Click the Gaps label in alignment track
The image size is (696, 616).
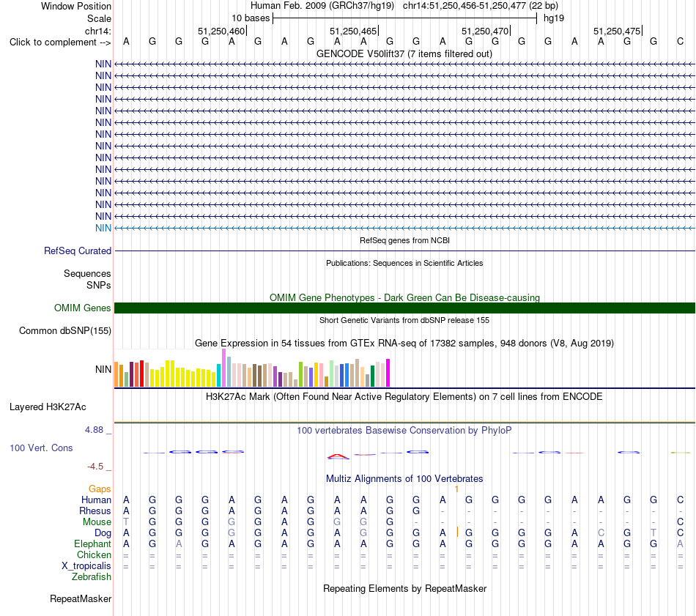tap(100, 489)
